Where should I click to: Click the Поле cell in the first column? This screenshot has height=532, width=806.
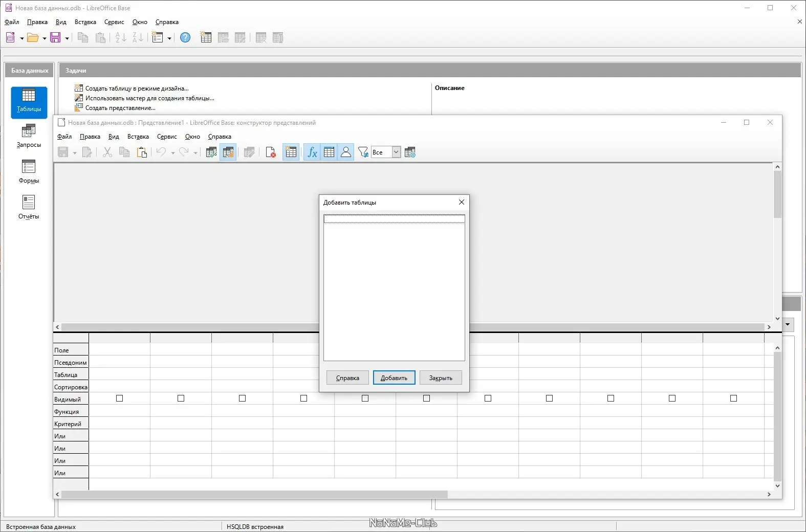pyautogui.click(x=120, y=350)
